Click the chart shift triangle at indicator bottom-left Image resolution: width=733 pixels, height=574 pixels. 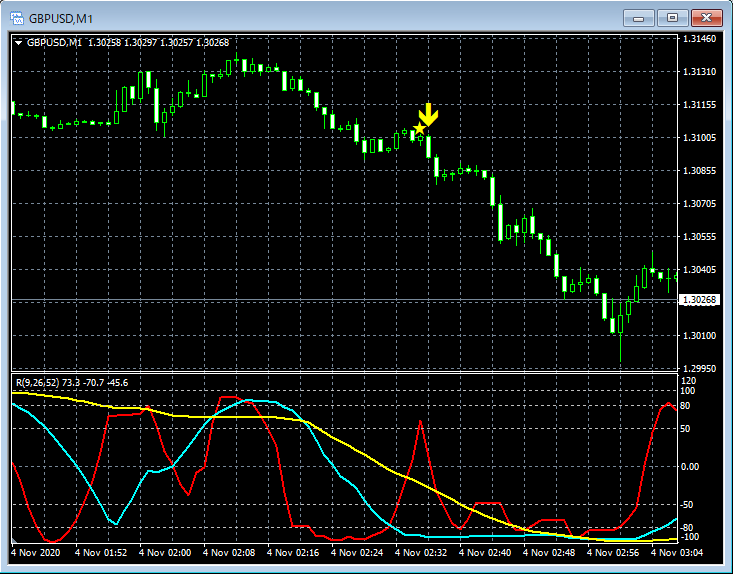pyautogui.click(x=14, y=541)
